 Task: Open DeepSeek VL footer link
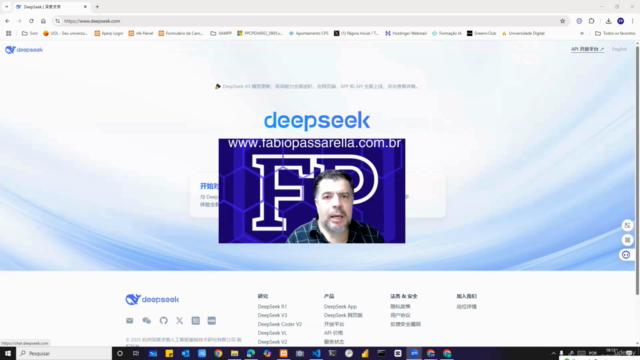pyautogui.click(x=272, y=333)
